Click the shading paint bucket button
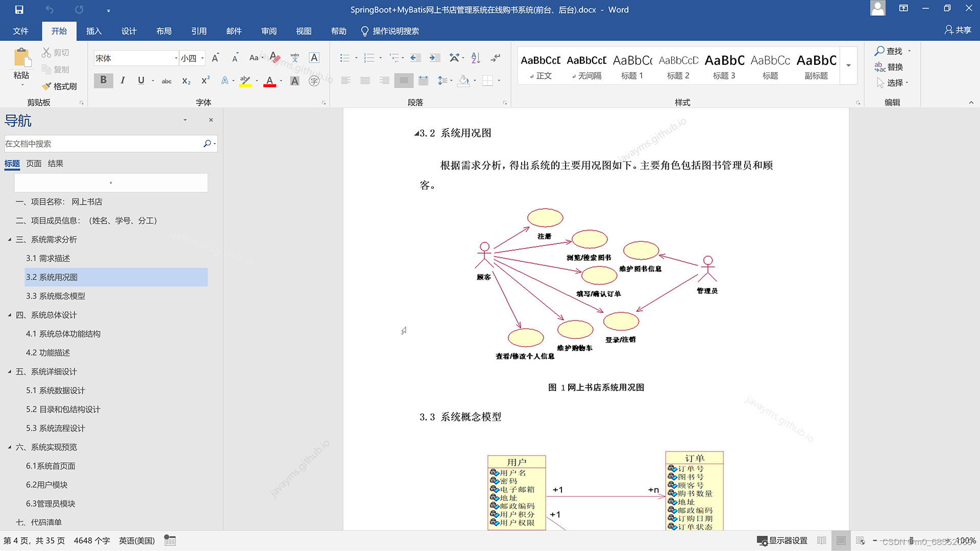This screenshot has height=551, width=980. [x=463, y=81]
